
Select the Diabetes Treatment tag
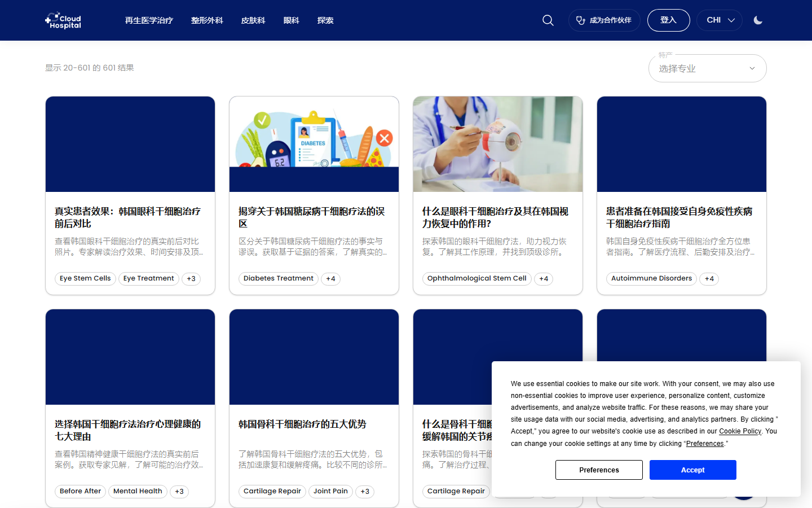tap(279, 279)
